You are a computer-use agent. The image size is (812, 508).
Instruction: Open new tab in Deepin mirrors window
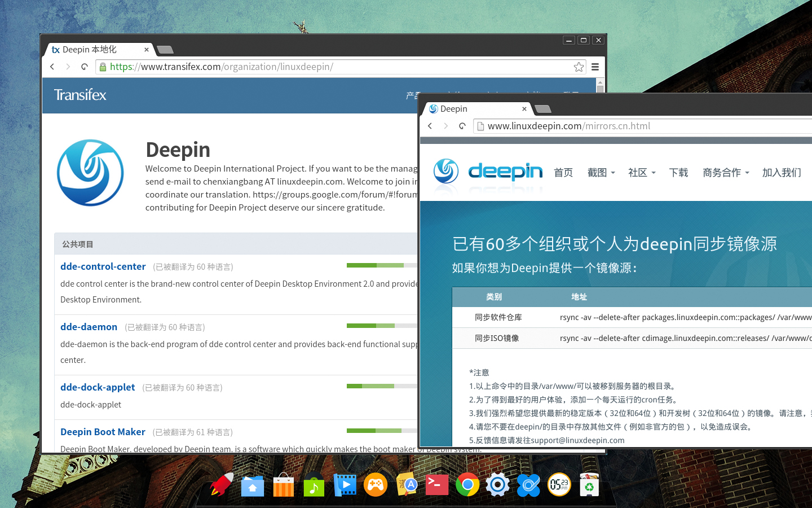point(542,109)
